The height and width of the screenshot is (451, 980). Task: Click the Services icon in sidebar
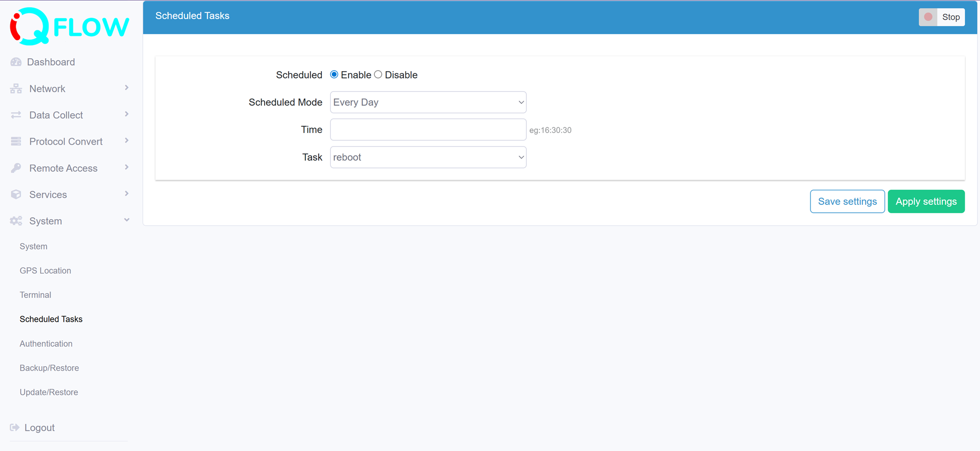15,194
